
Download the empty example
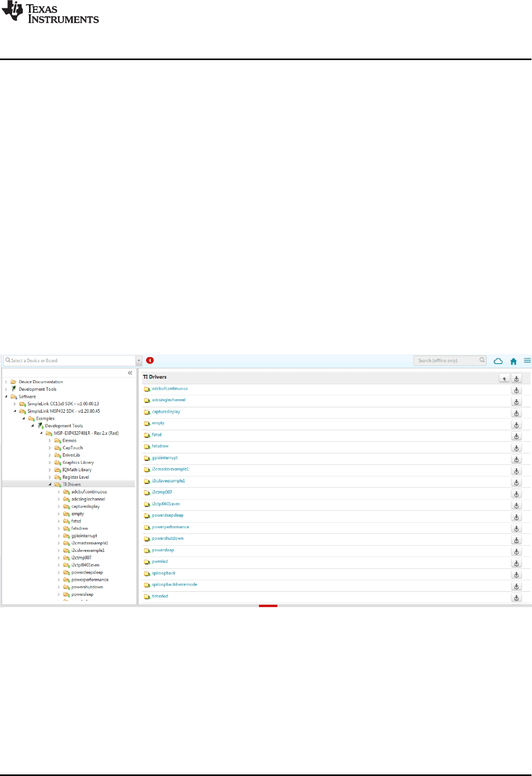517,425
